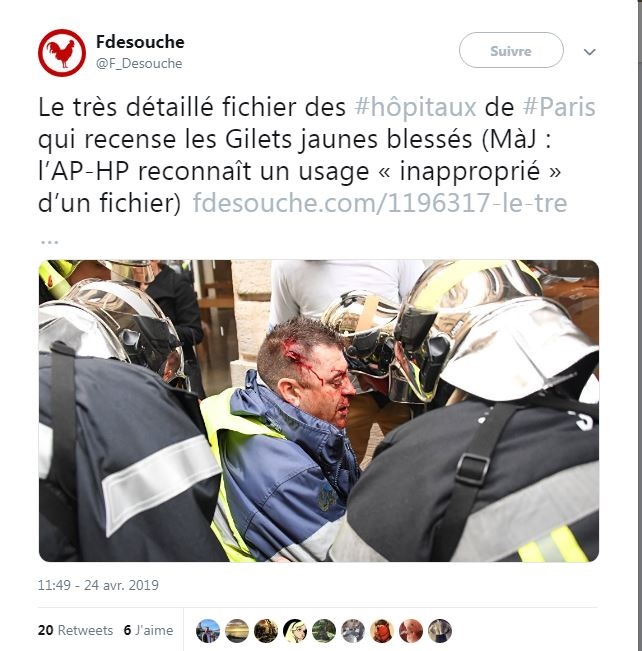The width and height of the screenshot is (642, 651).
Task: Click the Suivre follow button
Action: point(511,50)
